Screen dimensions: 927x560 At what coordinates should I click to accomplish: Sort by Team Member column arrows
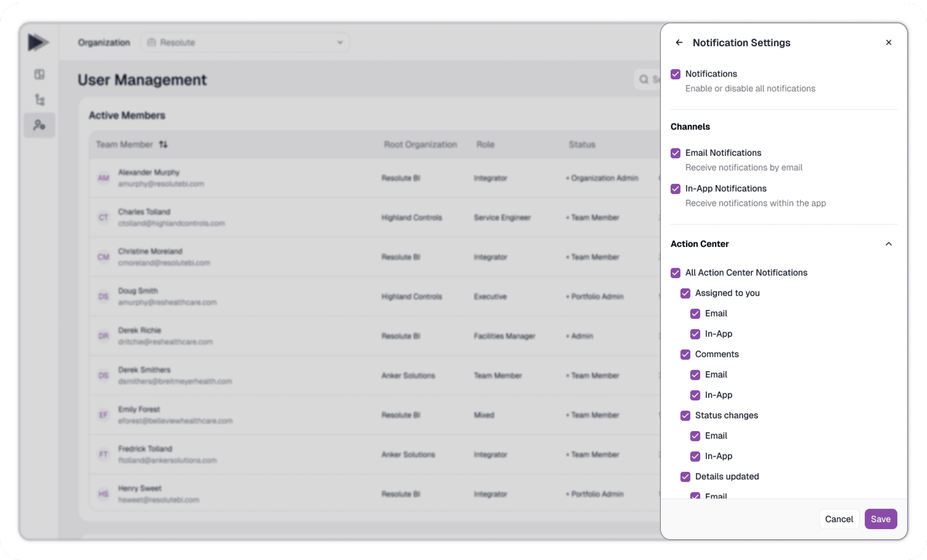163,144
